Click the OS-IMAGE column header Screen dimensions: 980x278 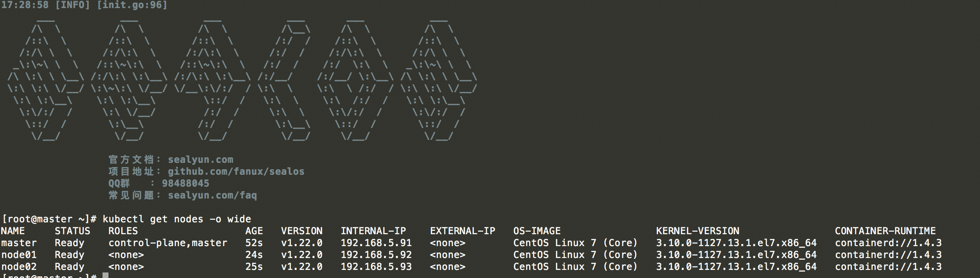point(537,231)
